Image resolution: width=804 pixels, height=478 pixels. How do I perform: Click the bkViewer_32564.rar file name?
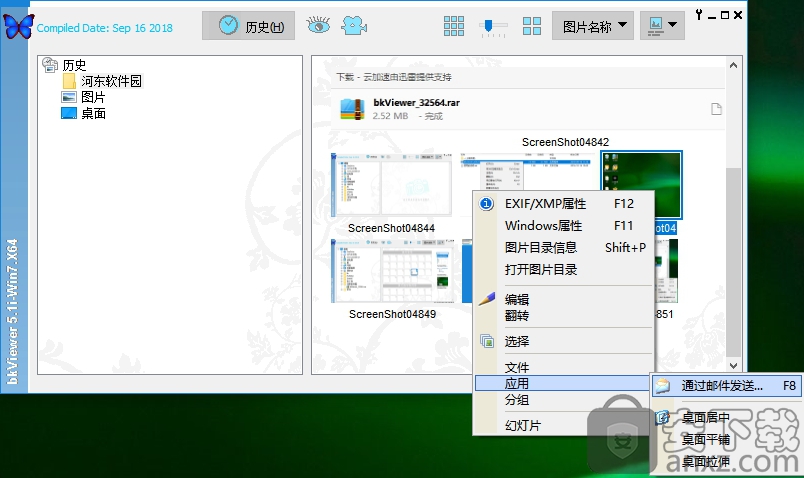pyautogui.click(x=416, y=103)
